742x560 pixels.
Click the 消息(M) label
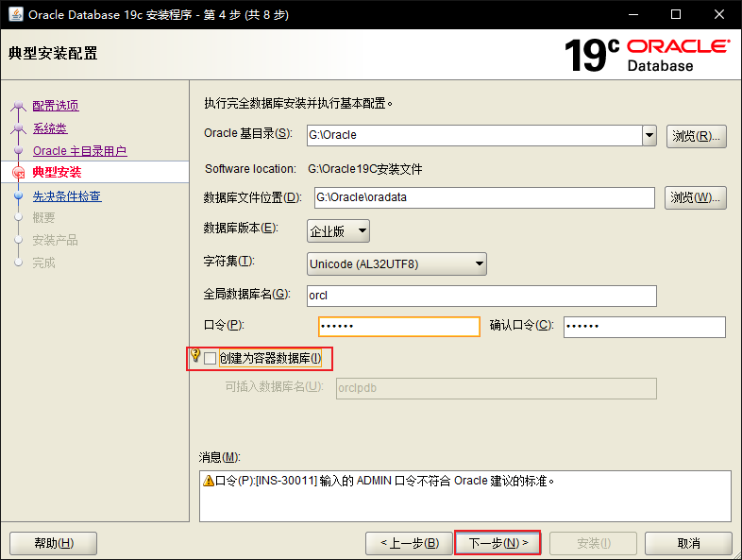[220, 457]
